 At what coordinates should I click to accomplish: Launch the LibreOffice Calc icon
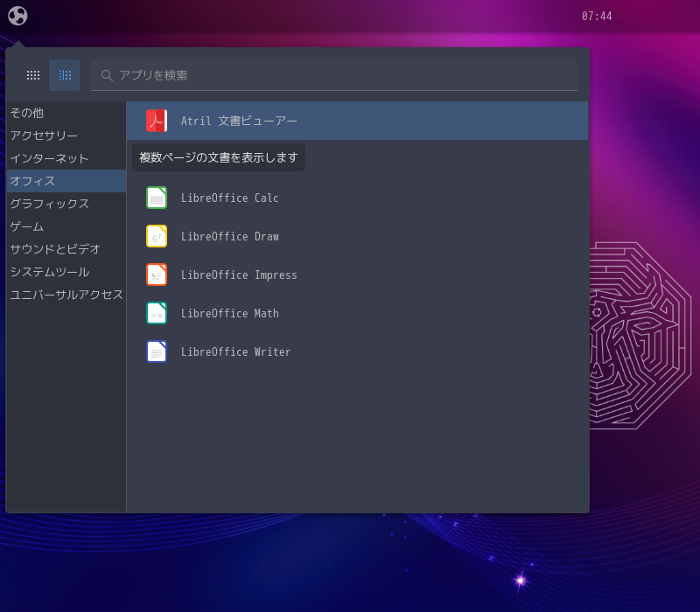(157, 198)
